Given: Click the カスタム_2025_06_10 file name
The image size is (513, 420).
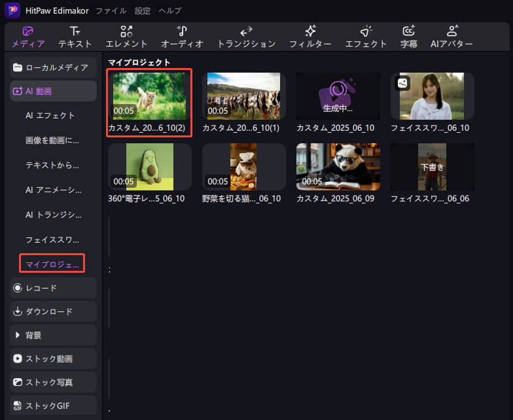Looking at the screenshot, I should 335,128.
